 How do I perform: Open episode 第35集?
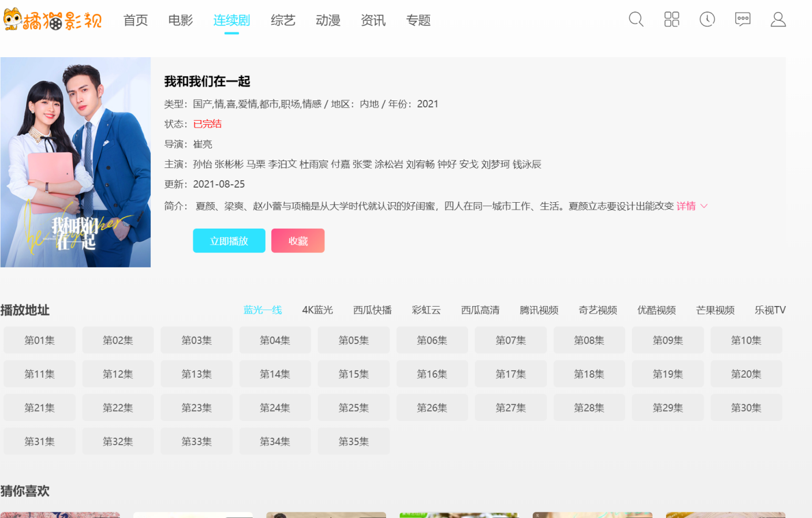coord(353,441)
